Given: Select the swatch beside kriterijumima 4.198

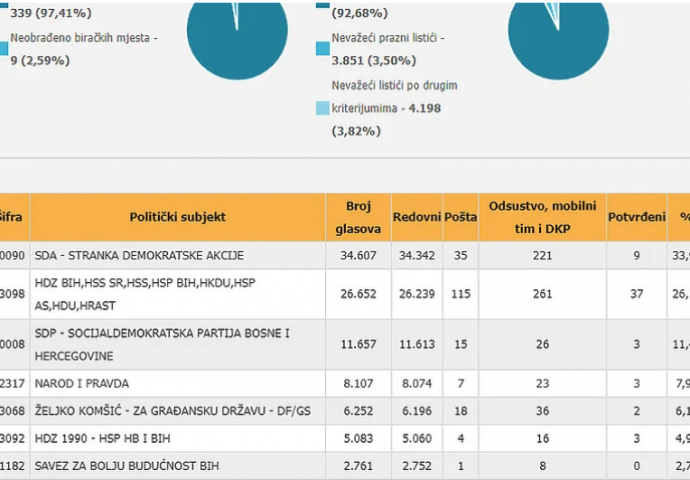Looking at the screenshot, I should click(322, 108).
